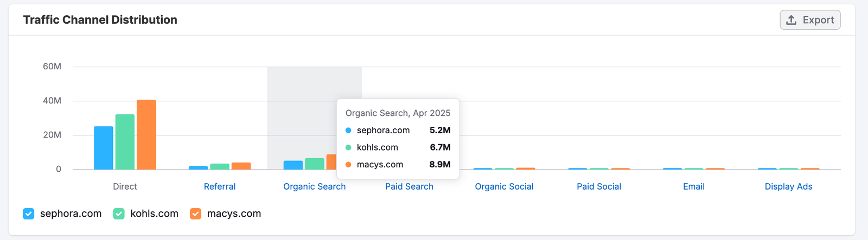
Task: Click the orange macys.com dot in tooltip
Action: pyautogui.click(x=348, y=165)
